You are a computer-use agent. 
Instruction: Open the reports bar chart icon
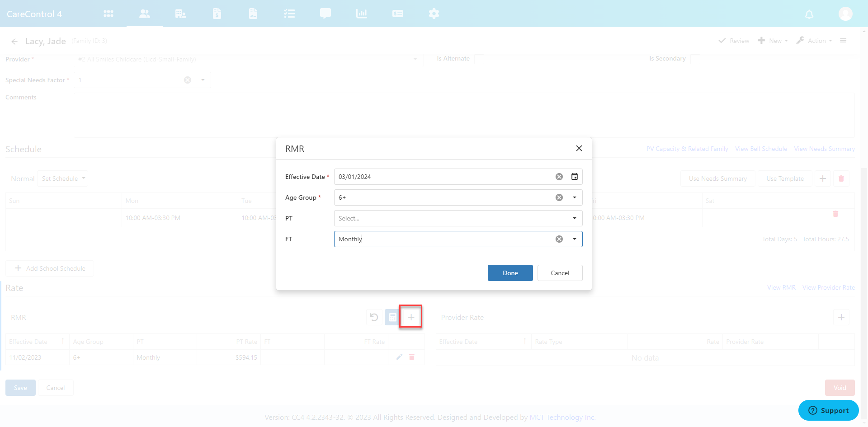coord(362,14)
